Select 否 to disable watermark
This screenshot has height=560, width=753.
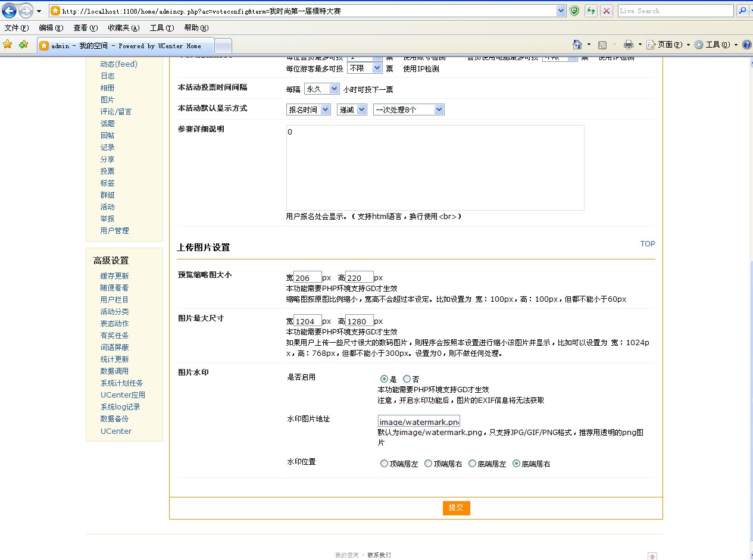(x=407, y=378)
